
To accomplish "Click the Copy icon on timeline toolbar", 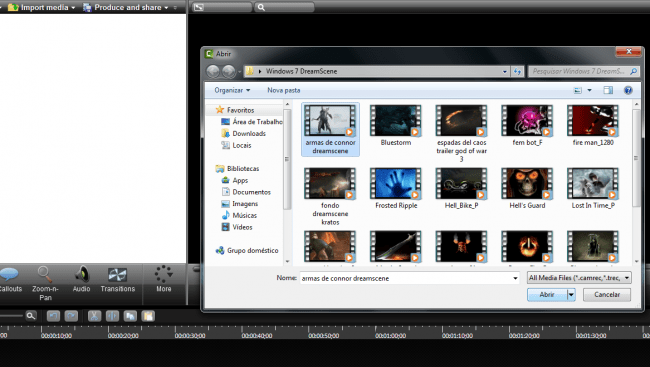I will pos(130,316).
